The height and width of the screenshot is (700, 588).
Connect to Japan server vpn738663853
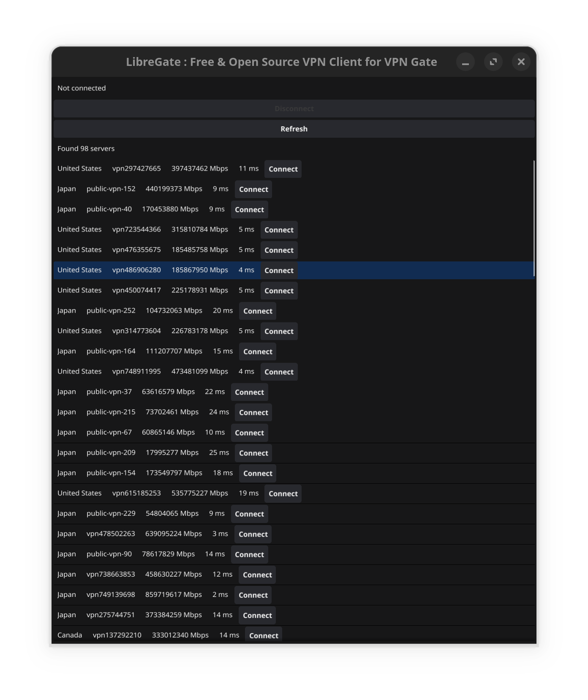pos(257,575)
